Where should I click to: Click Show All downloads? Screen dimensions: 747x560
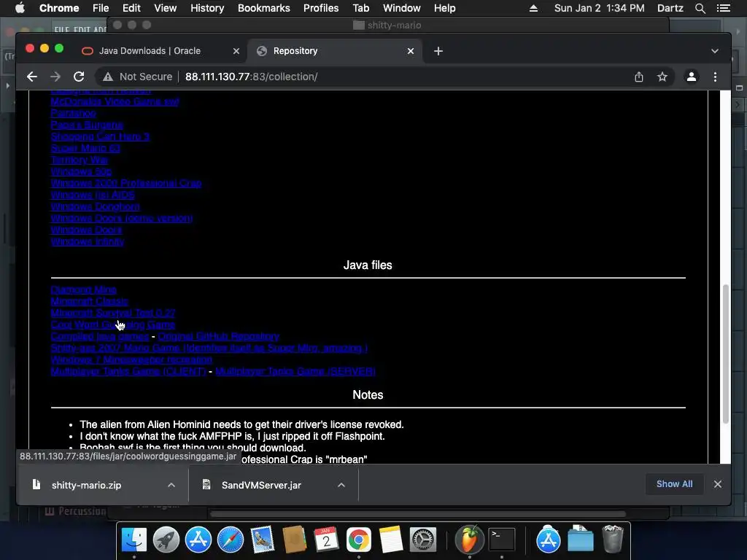click(674, 484)
